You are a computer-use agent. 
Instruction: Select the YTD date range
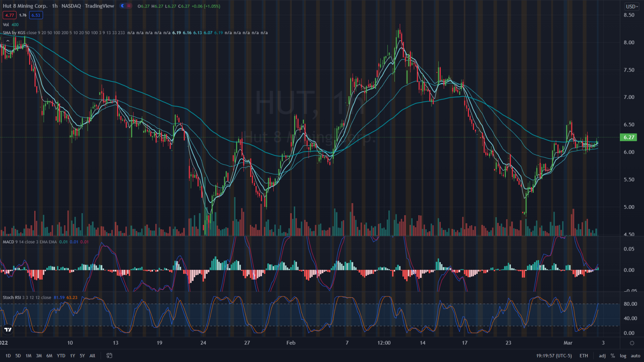click(61, 356)
